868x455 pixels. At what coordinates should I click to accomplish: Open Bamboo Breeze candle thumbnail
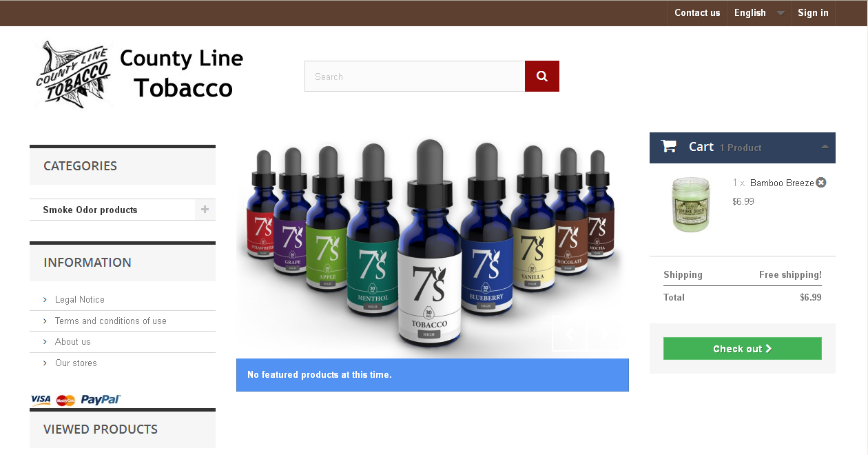(x=690, y=203)
